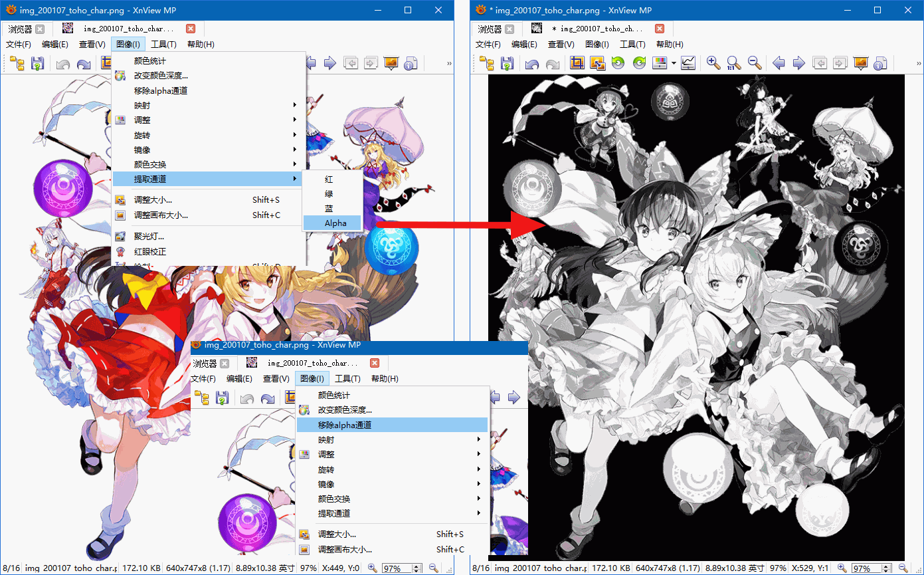Open the 图像(I) menu in the right window

pos(597,45)
